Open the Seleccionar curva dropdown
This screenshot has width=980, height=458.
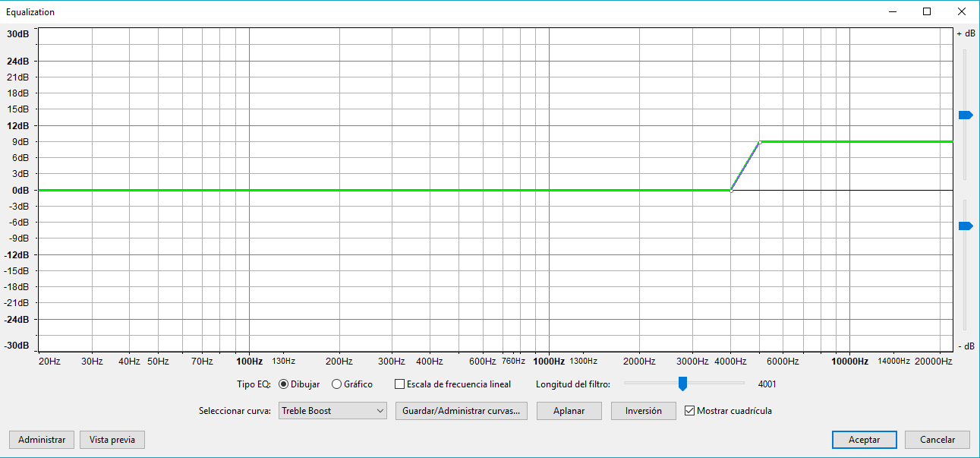point(333,411)
